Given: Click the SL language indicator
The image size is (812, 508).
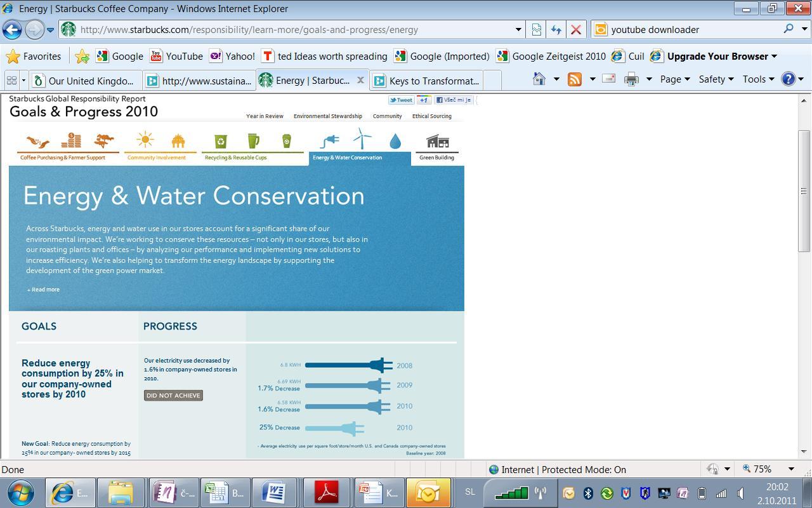Looking at the screenshot, I should [x=470, y=492].
